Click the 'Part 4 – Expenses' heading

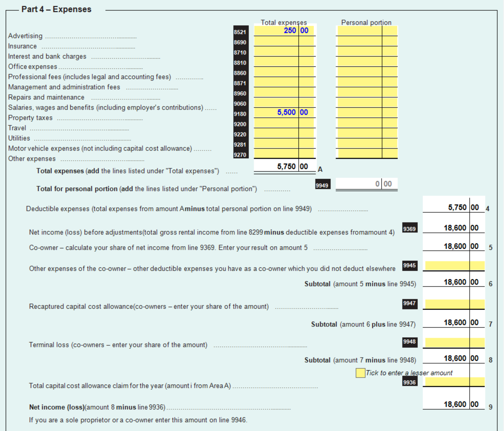tap(56, 9)
